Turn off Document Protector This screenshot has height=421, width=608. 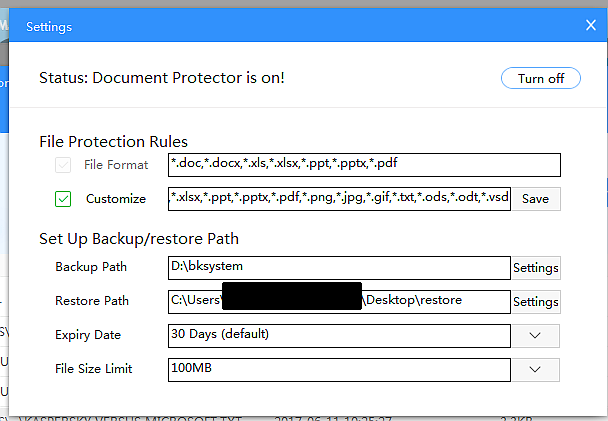coord(540,78)
